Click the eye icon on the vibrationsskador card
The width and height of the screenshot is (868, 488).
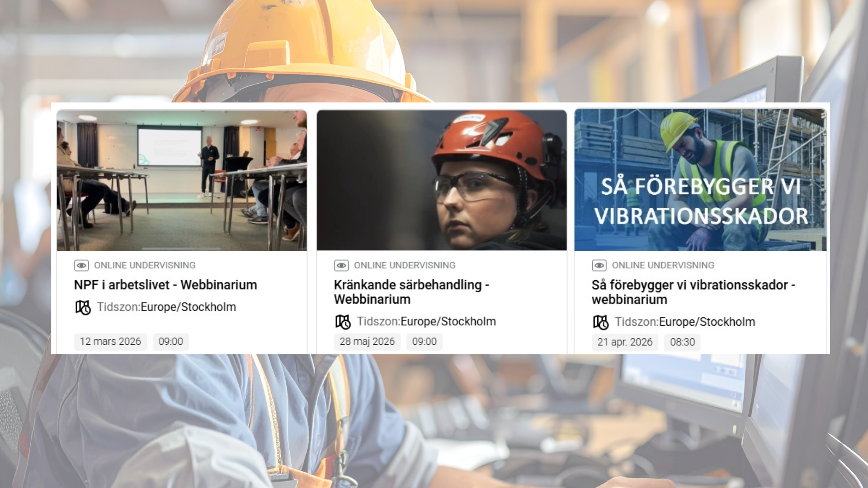pyautogui.click(x=599, y=265)
